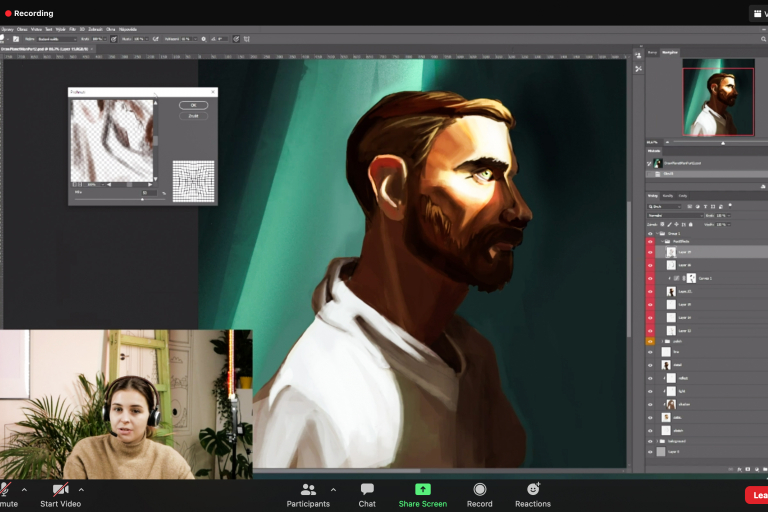Close the open document tab
The image size is (768, 512).
(92, 49)
